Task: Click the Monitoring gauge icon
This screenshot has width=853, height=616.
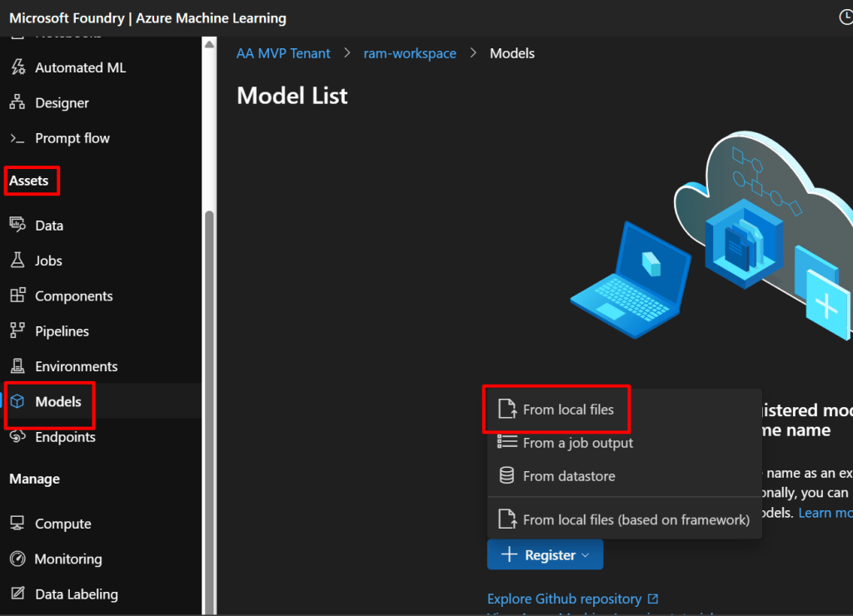Action: point(17,559)
